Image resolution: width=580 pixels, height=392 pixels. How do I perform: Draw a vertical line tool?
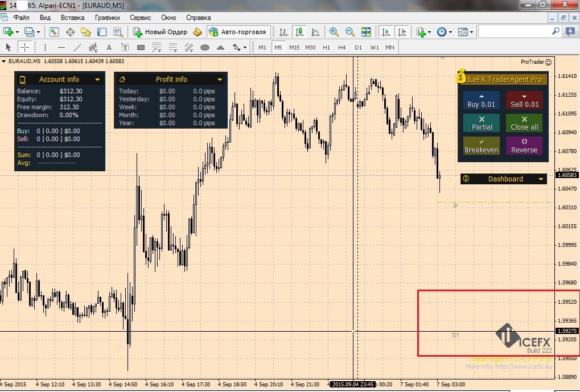coord(45,47)
